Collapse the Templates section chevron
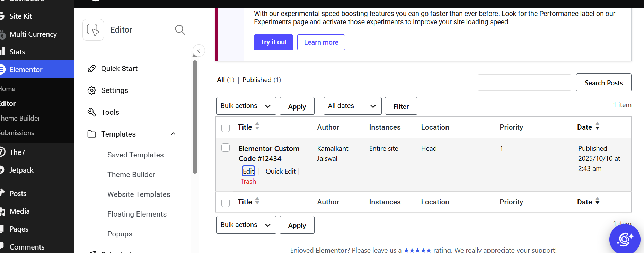This screenshot has width=644, height=253. tap(173, 134)
